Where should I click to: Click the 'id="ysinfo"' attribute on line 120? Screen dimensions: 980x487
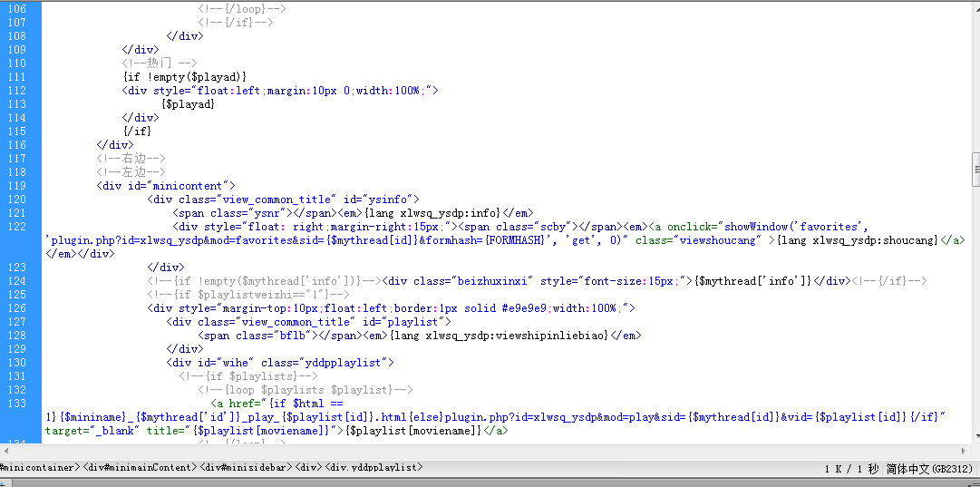tap(377, 200)
